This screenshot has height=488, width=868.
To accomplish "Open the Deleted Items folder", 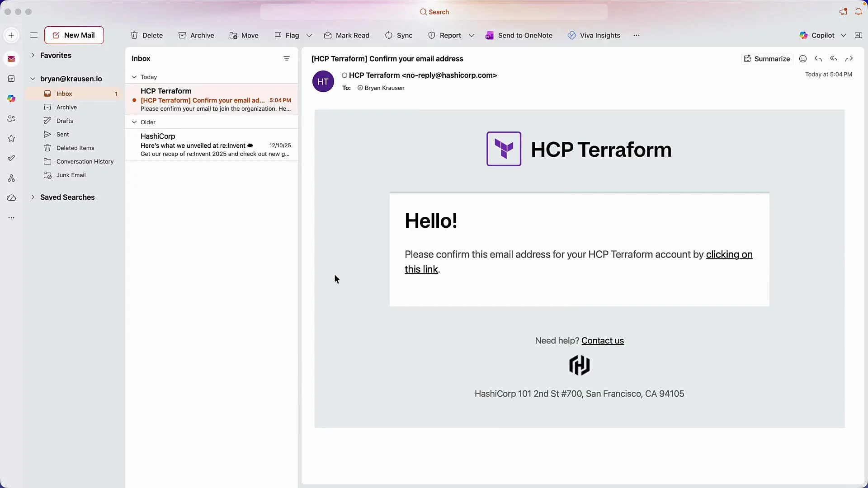I will tap(74, 148).
